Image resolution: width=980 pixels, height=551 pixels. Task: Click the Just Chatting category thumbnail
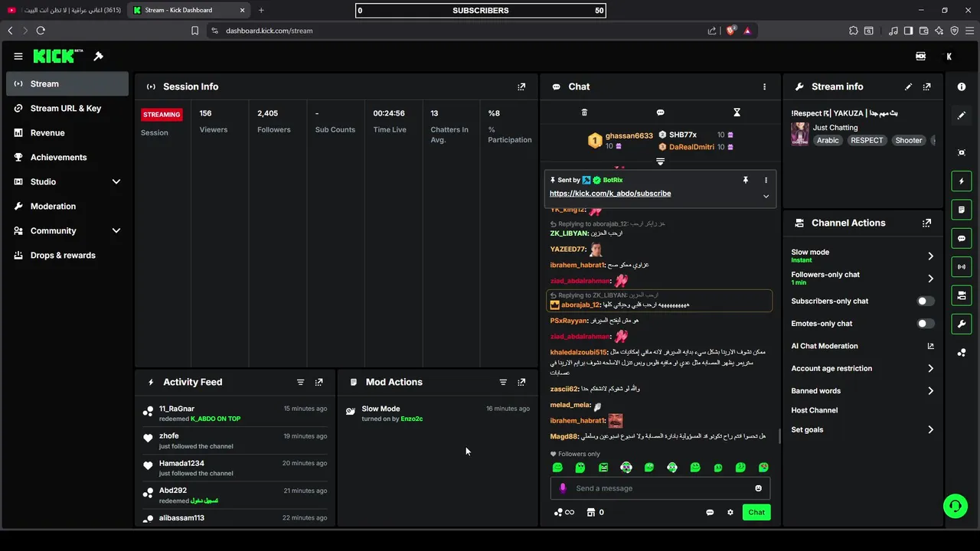pos(800,134)
